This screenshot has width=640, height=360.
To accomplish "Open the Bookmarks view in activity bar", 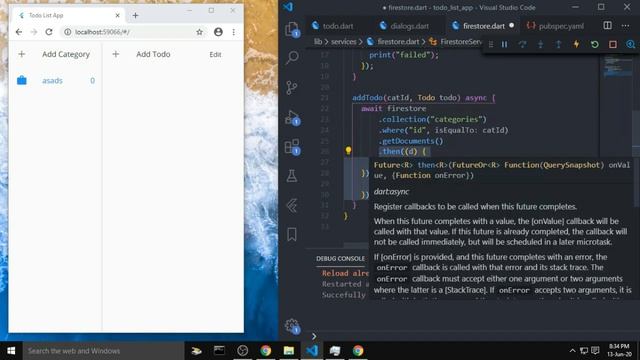I will [291, 234].
